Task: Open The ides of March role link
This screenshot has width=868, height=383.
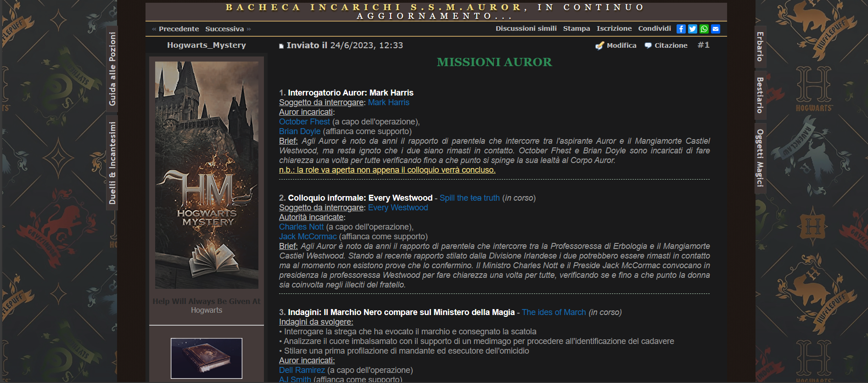Action: pos(554,312)
